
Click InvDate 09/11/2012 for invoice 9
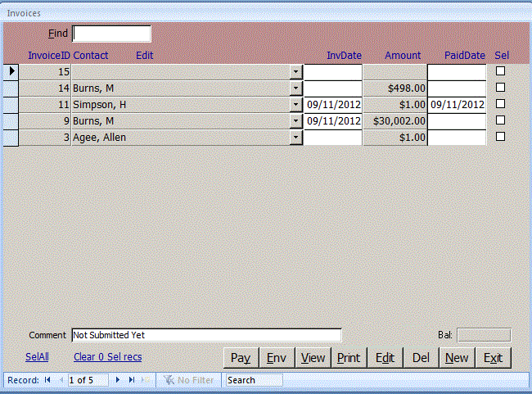click(x=333, y=121)
